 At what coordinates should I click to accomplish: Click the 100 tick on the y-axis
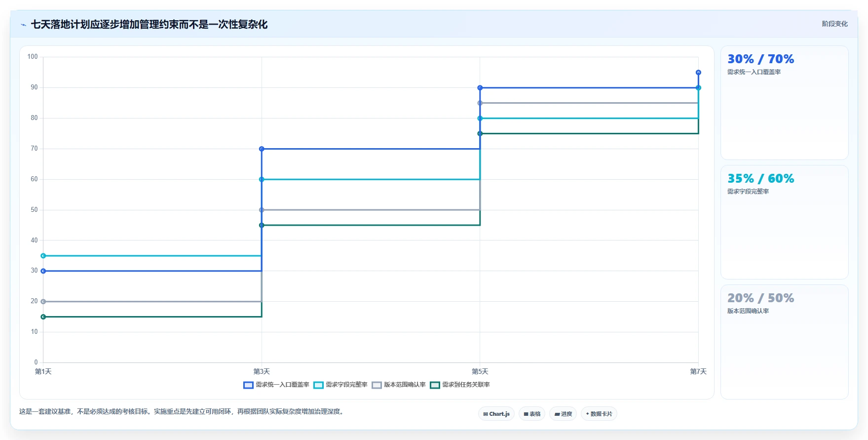(x=33, y=57)
